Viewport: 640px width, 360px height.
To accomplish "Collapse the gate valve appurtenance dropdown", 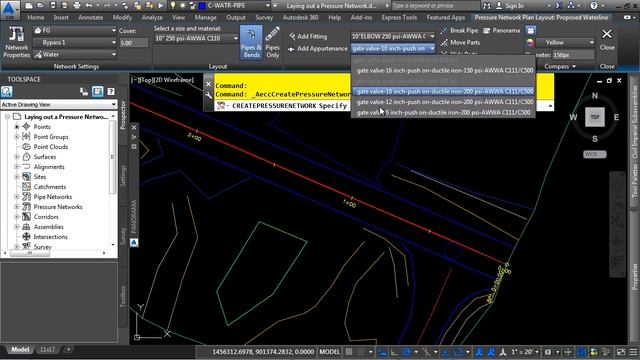I will pyautogui.click(x=432, y=49).
